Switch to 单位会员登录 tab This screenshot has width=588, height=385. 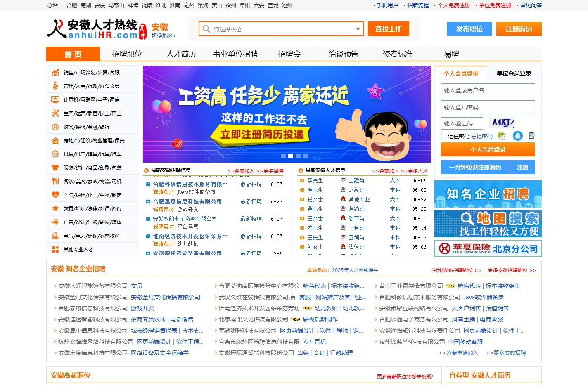(x=514, y=73)
